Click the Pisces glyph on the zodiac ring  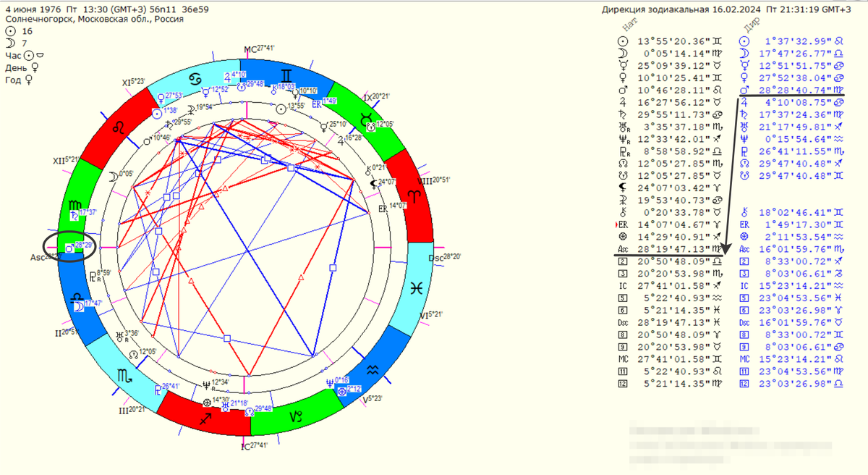(417, 288)
